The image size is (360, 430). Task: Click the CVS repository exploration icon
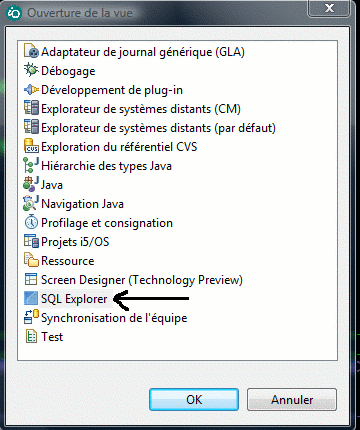(x=31, y=146)
